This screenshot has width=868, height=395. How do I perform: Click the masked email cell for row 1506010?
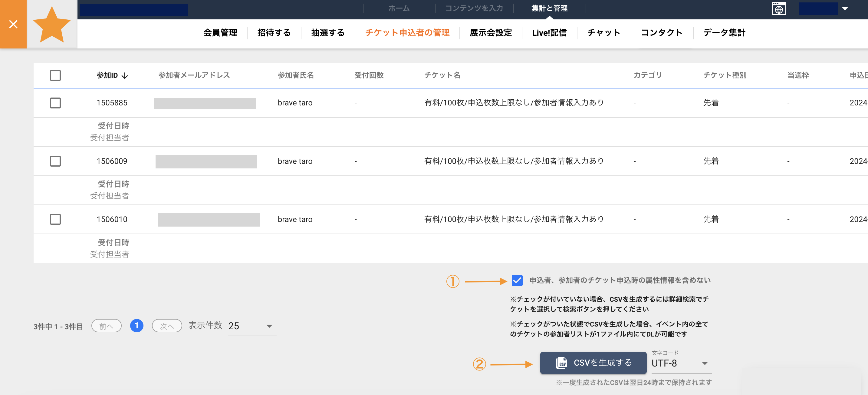click(209, 220)
